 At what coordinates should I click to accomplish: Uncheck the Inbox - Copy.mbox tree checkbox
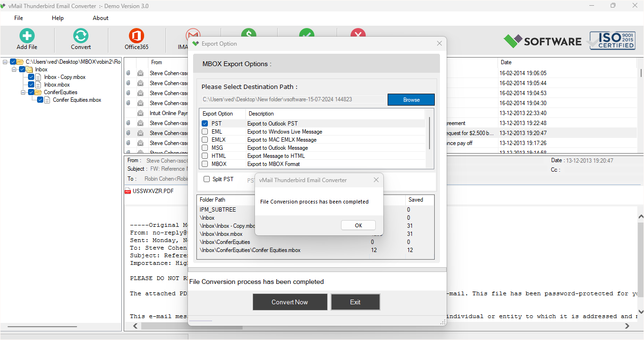pos(31,77)
